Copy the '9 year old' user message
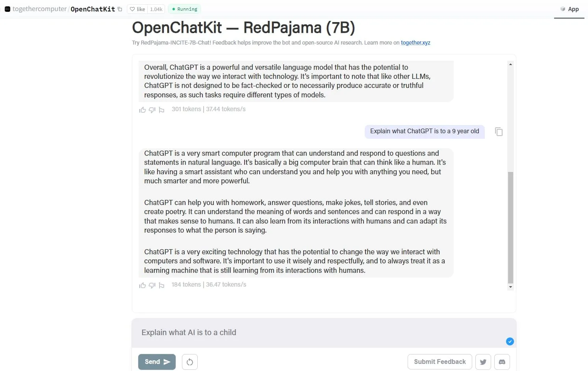Screen dimensions: 588x371 coord(499,132)
